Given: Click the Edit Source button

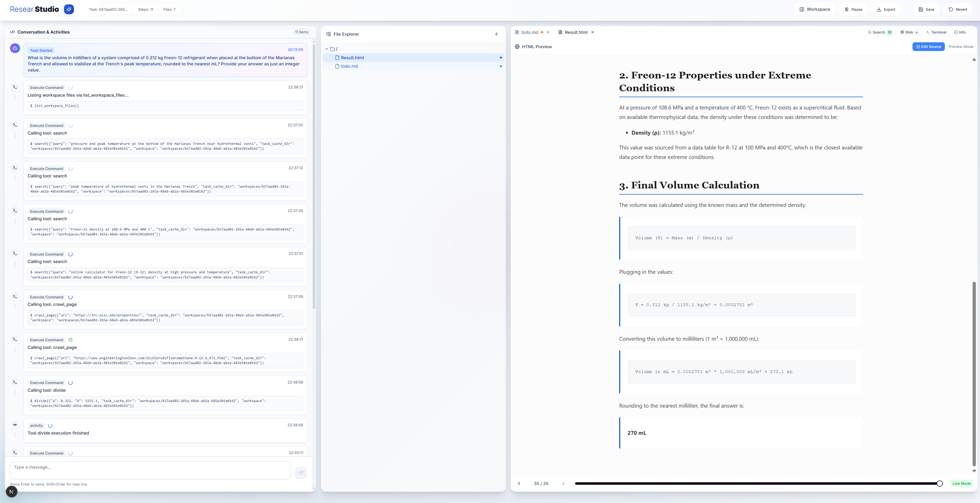Looking at the screenshot, I should pos(928,47).
